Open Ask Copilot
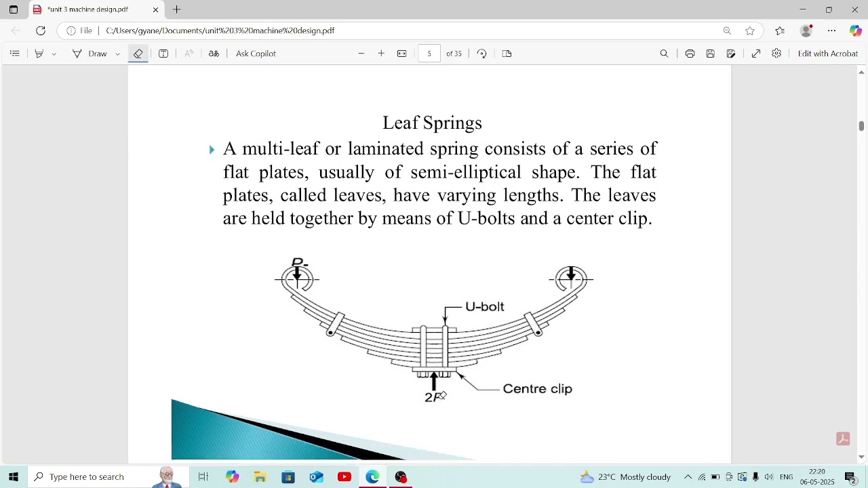The height and width of the screenshot is (488, 868). (x=256, y=54)
